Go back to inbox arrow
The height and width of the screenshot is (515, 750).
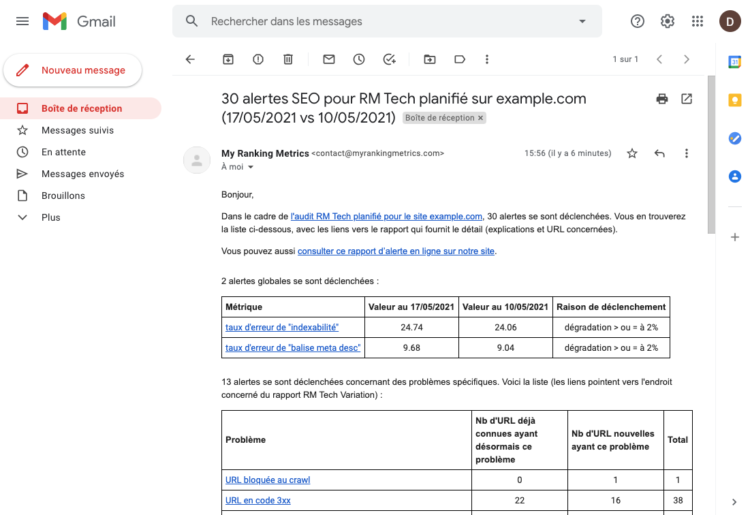pos(190,59)
